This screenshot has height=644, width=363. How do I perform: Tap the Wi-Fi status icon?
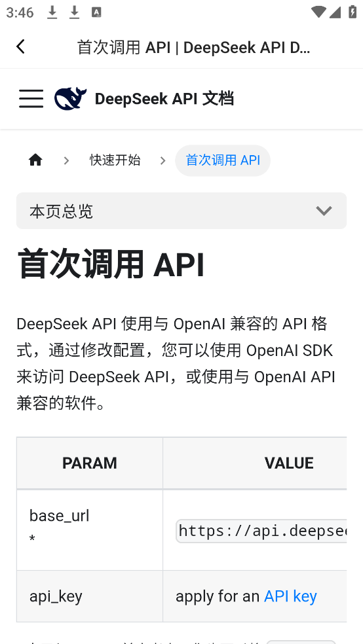coord(318,12)
